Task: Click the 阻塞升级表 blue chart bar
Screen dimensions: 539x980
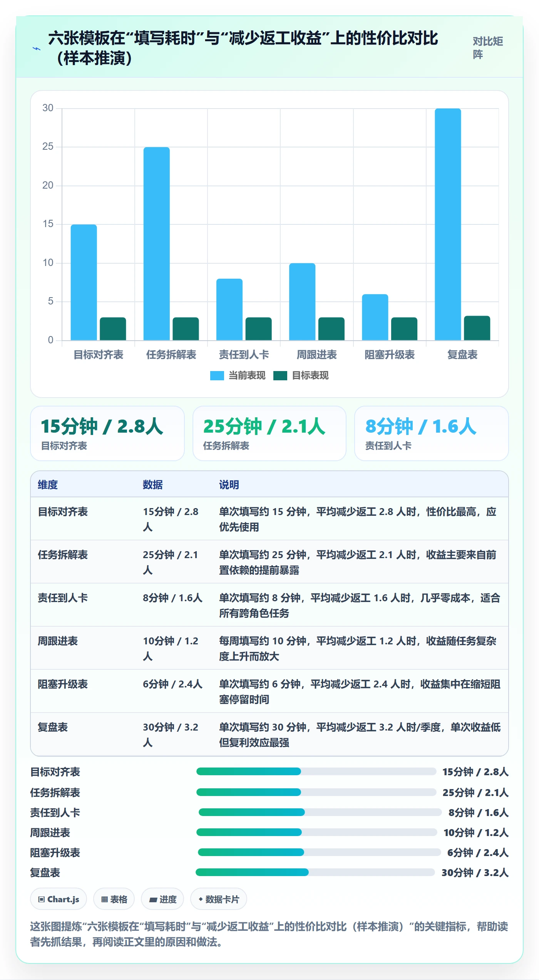Action: pyautogui.click(x=375, y=317)
